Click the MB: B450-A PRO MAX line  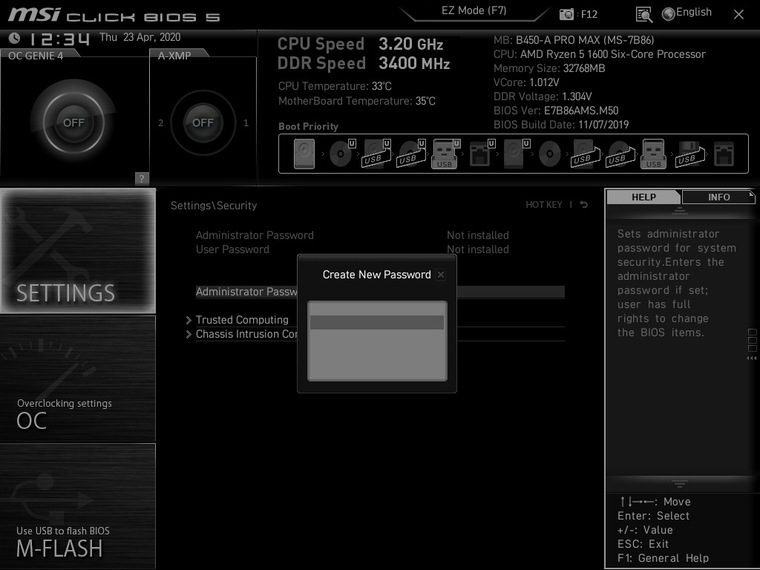(573, 40)
